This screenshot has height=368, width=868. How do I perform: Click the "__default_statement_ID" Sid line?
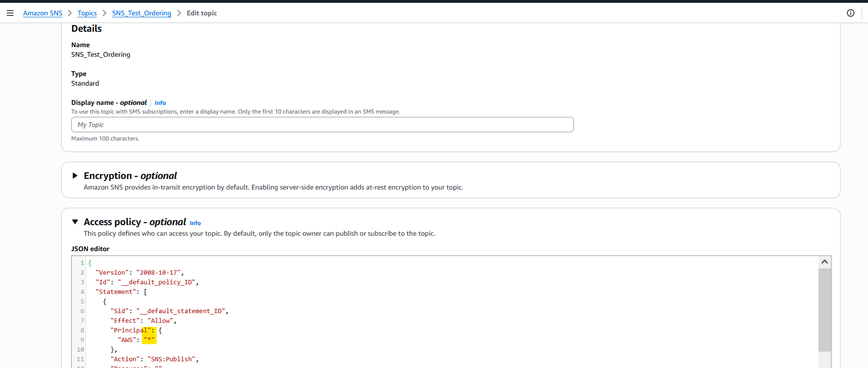[x=169, y=311]
